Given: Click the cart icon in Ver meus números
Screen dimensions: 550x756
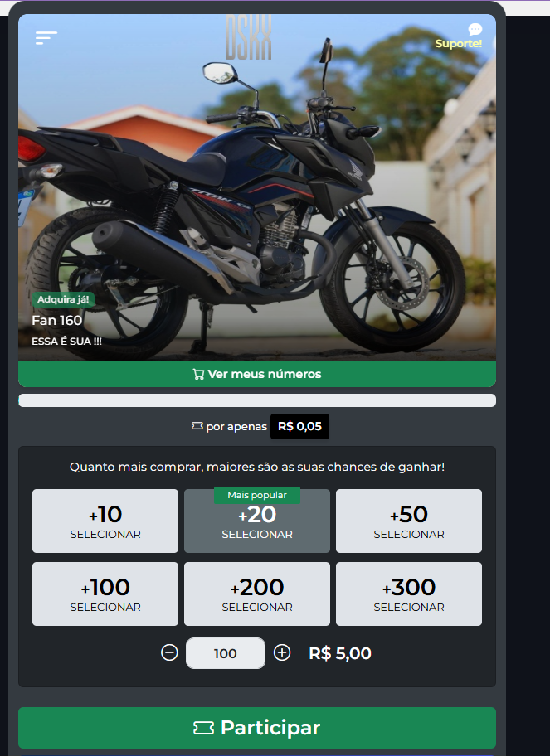Looking at the screenshot, I should point(198,374).
